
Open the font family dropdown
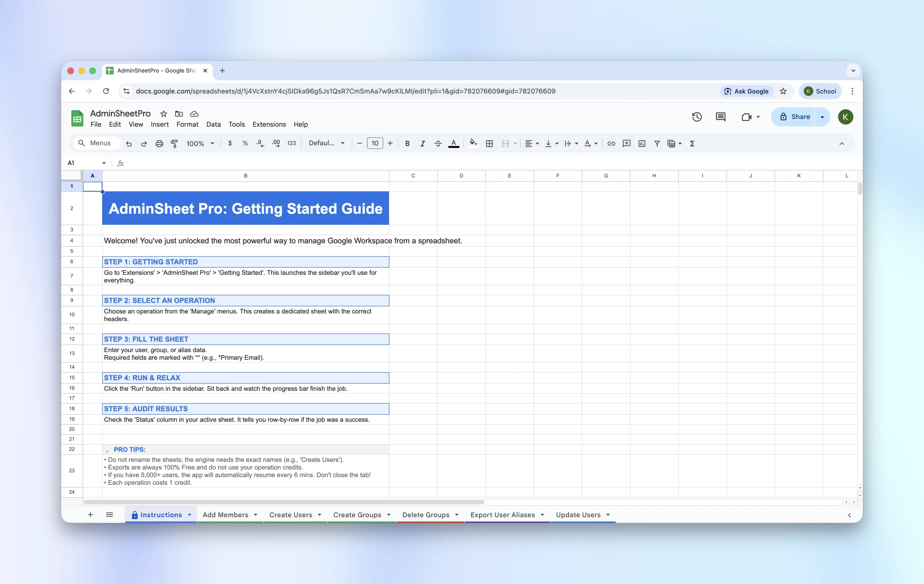click(326, 144)
